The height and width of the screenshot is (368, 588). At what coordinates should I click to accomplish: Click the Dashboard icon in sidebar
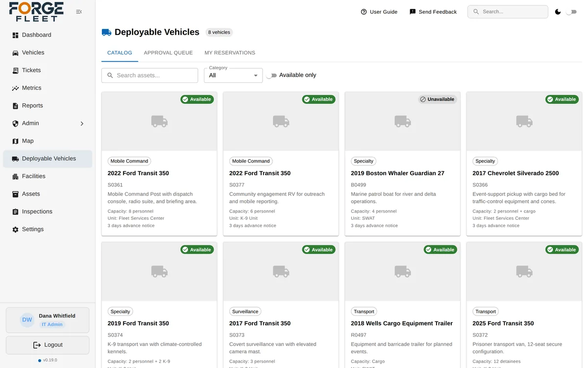15,35
